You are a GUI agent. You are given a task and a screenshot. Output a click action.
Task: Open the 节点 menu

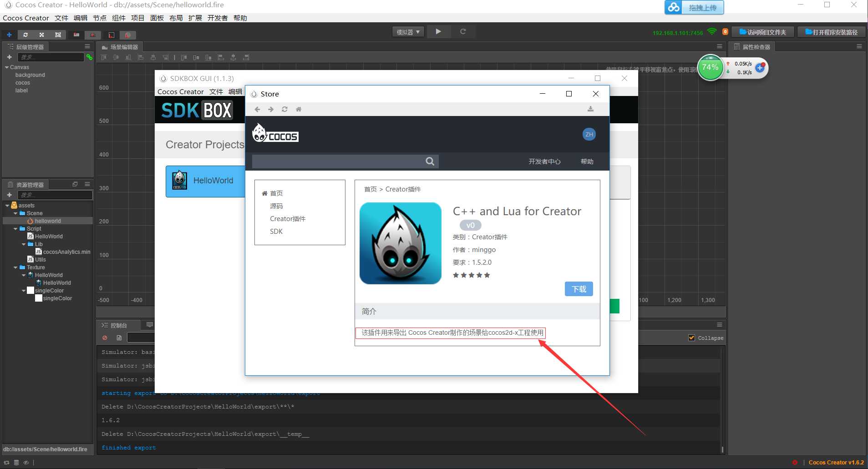click(x=100, y=18)
